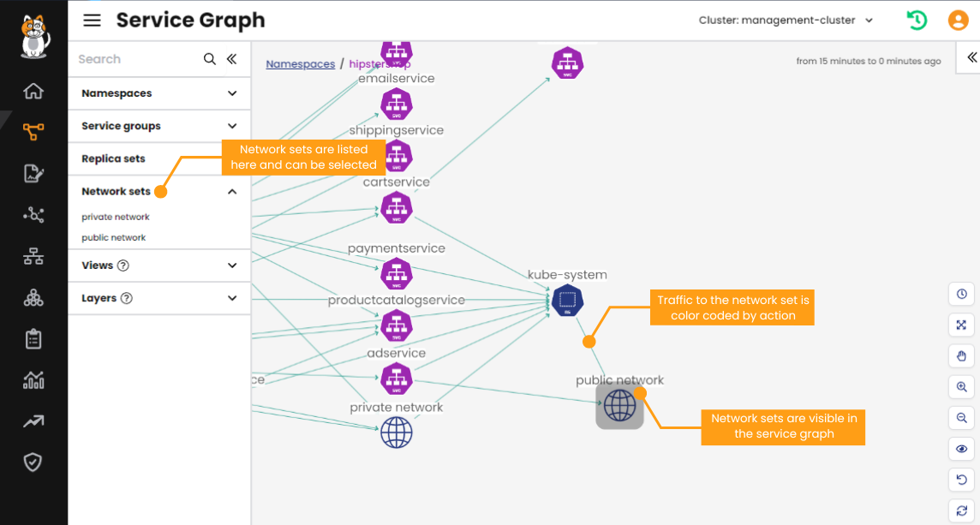Open the compliance reports clipboard icon
980x525 pixels.
(33, 338)
